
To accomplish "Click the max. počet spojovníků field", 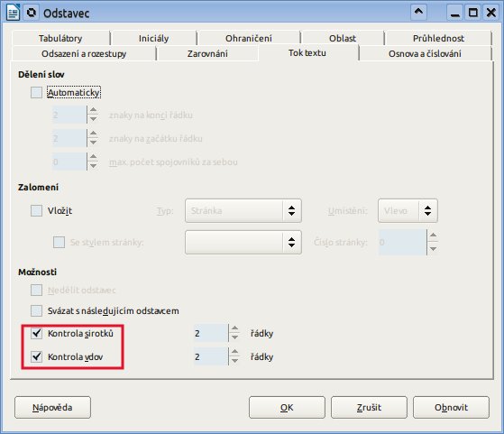I will pos(69,162).
